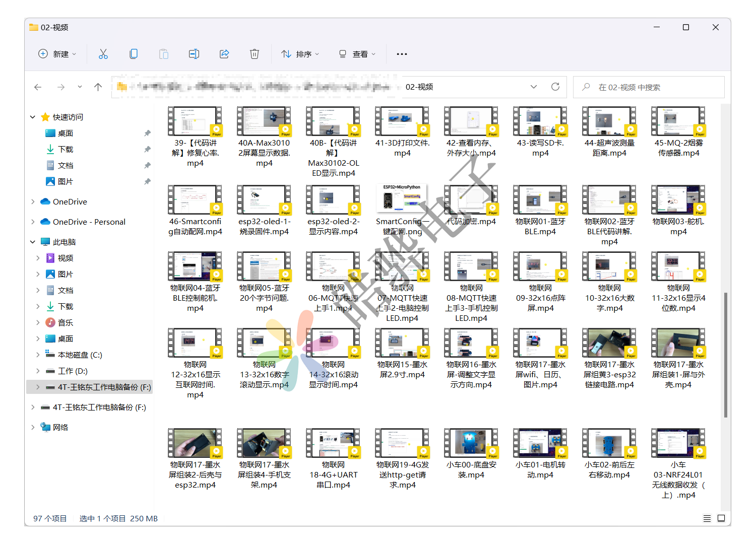Click the Cut scissors icon
Image resolution: width=756 pixels, height=544 pixels.
[103, 54]
